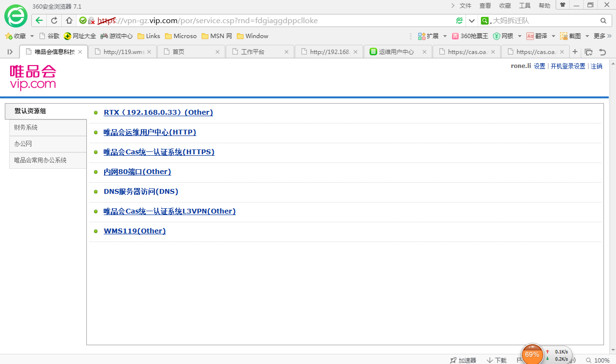Open the Window bookmark folder
Image resolution: width=616 pixels, height=364 pixels.
[253, 36]
